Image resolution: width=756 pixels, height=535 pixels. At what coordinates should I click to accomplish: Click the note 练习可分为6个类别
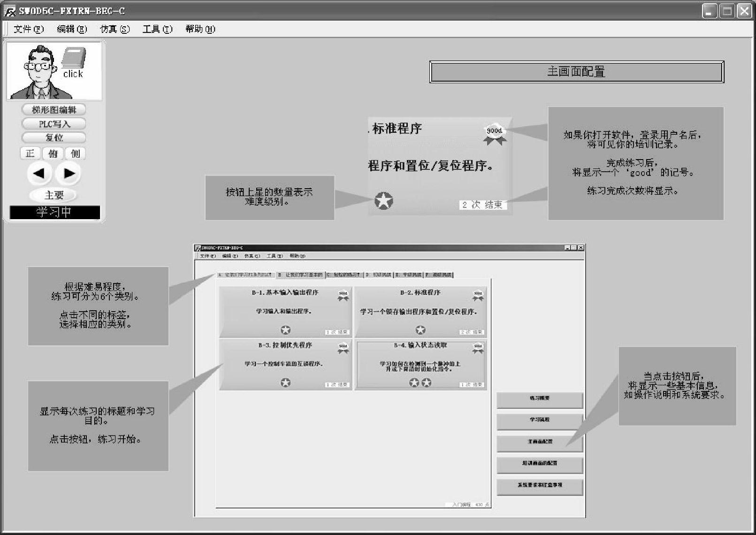pyautogui.click(x=98, y=306)
